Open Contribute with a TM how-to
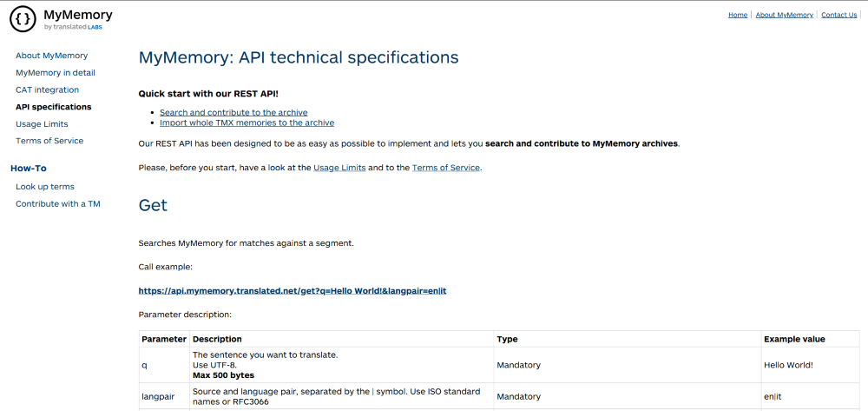Viewport: 868px width, 411px height. click(57, 204)
